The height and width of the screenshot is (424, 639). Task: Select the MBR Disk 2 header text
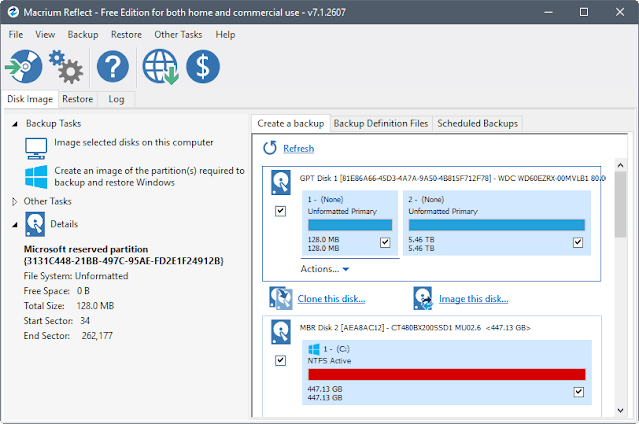click(x=415, y=327)
